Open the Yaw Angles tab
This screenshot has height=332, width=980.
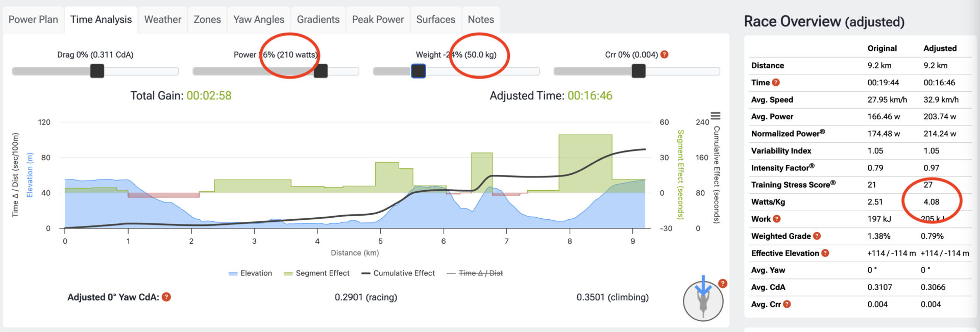coord(259,19)
